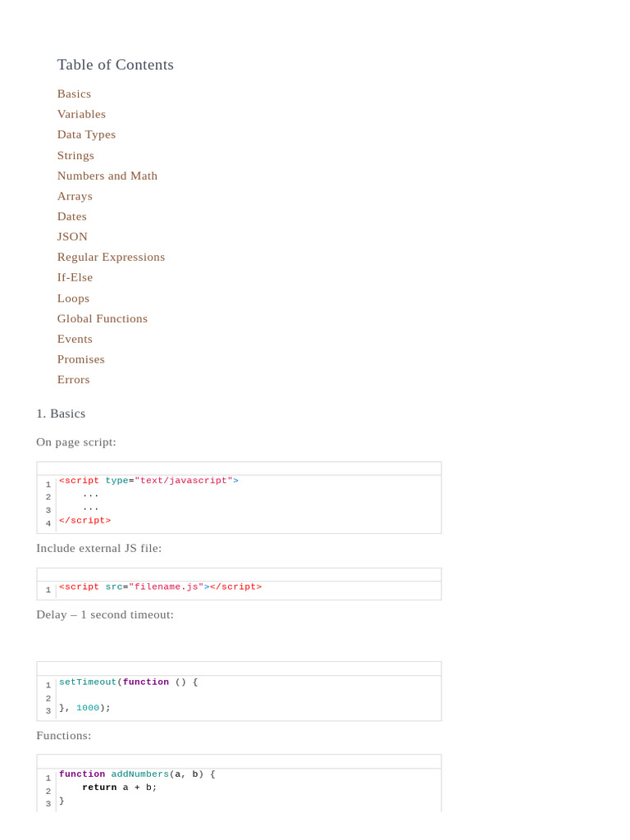Navigate to the Dates link
The height and width of the screenshot is (840, 630).
click(x=71, y=217)
